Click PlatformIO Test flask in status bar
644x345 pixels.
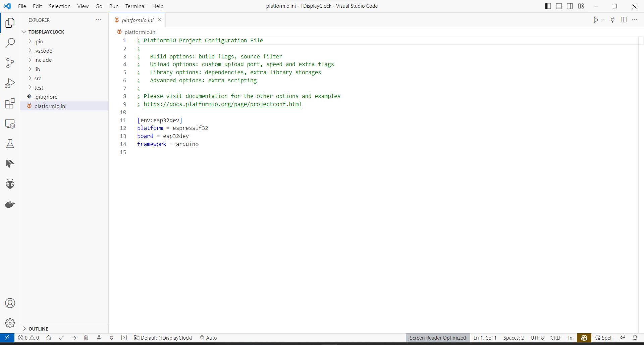tap(99, 338)
